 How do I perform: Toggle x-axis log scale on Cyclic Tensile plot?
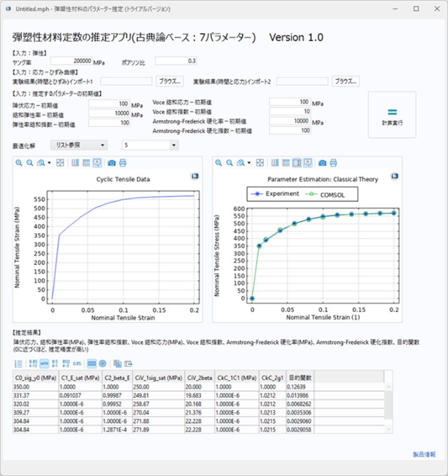[76, 163]
